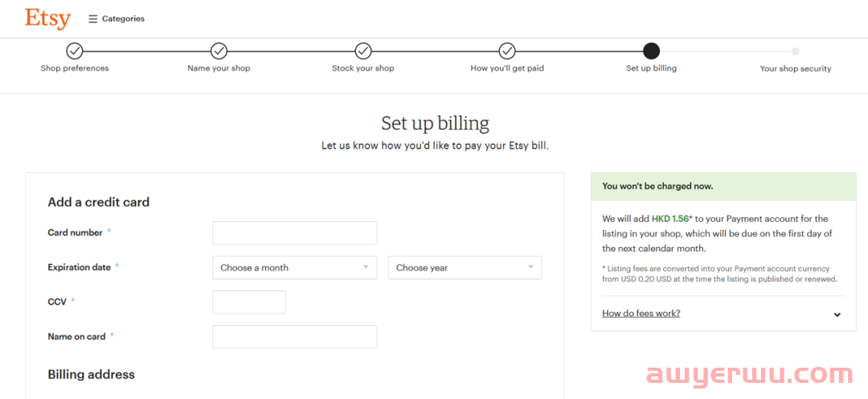Click the Set up billing filled step circle
The width and height of the screenshot is (868, 399).
(x=652, y=51)
